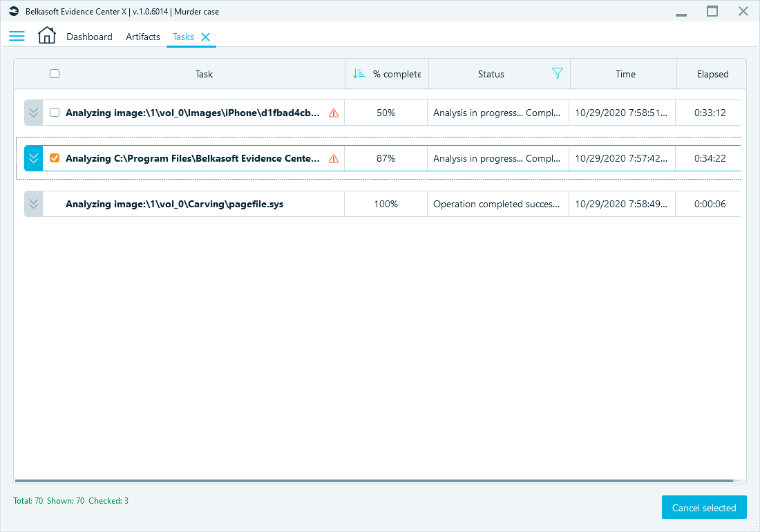Sort by the Time column header
The image size is (760, 532).
coord(625,74)
